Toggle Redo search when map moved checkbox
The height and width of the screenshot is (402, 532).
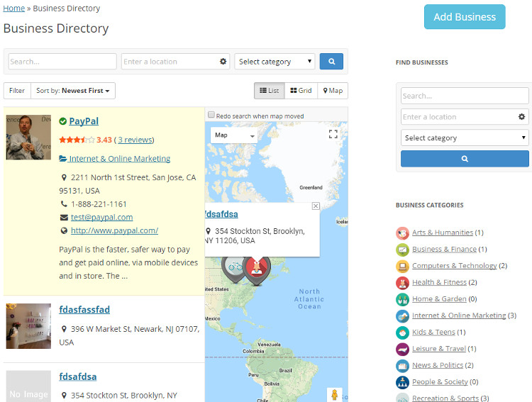click(x=211, y=115)
